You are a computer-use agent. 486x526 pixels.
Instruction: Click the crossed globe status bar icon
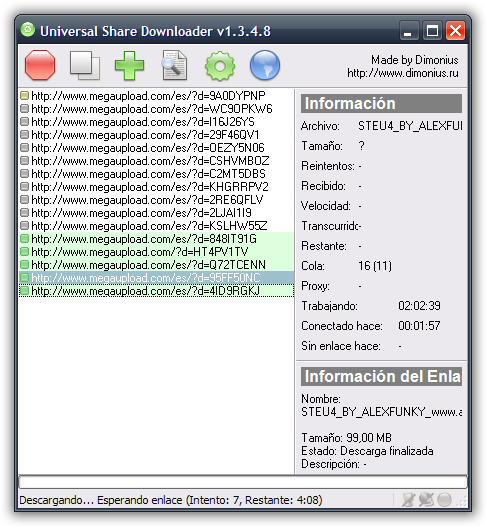426,499
